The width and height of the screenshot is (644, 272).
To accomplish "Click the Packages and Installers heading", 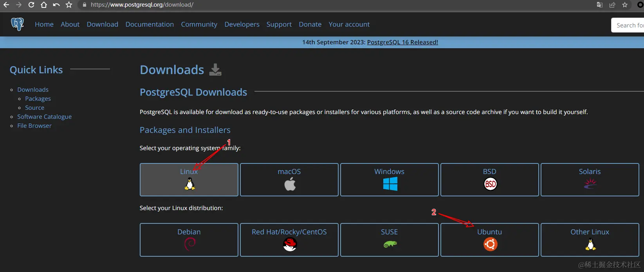I will tap(185, 130).
